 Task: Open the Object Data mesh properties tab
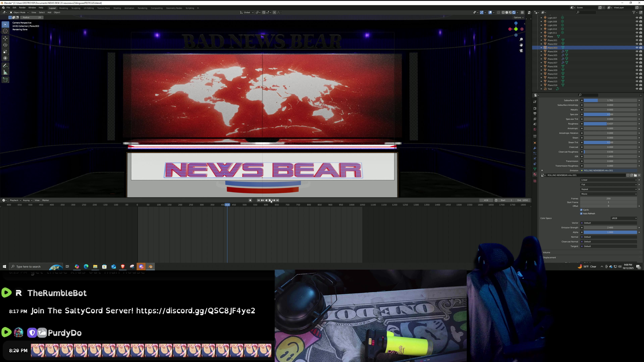[535, 169]
